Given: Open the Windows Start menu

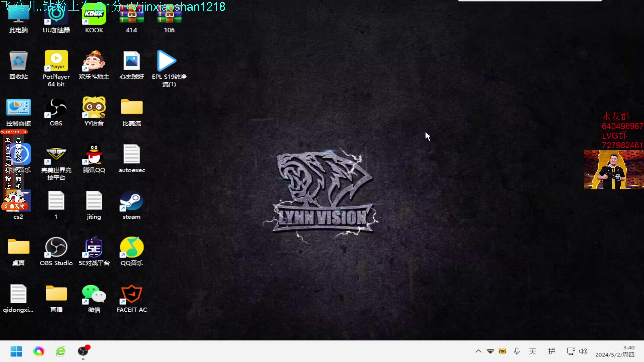Looking at the screenshot, I should 16,351.
